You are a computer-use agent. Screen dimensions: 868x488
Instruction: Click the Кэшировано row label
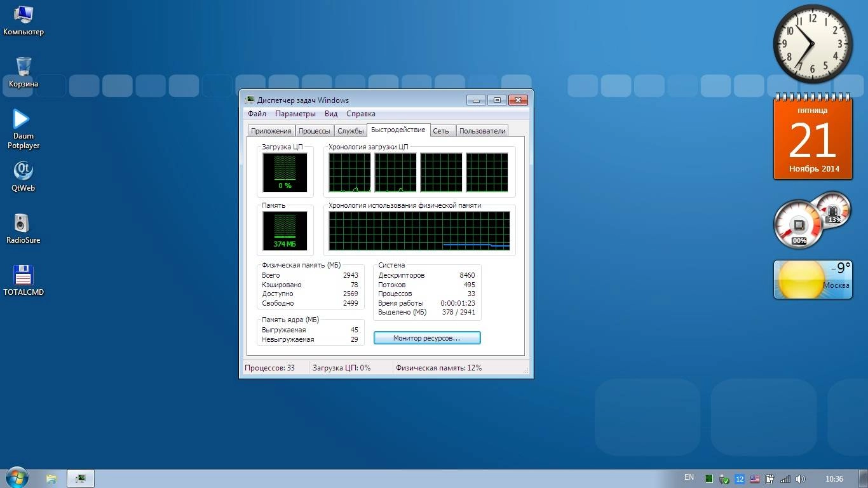281,285
